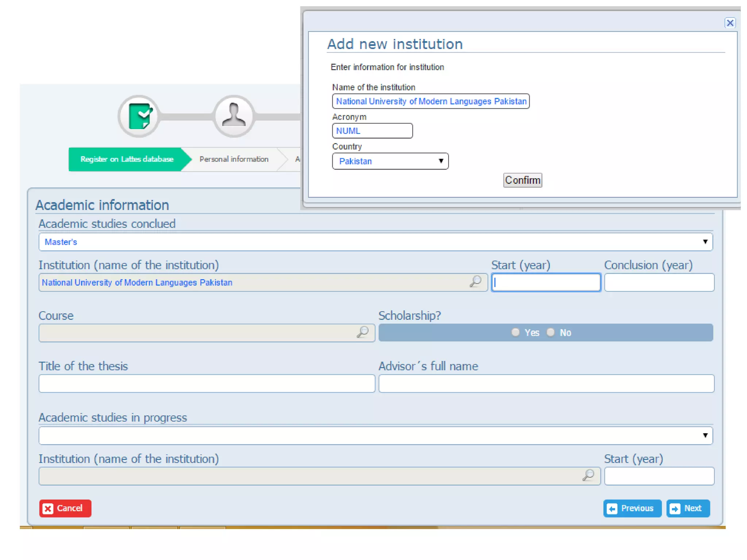Screen dimensions: 747x560
Task: Select Yes for Scholarship
Action: coord(515,332)
